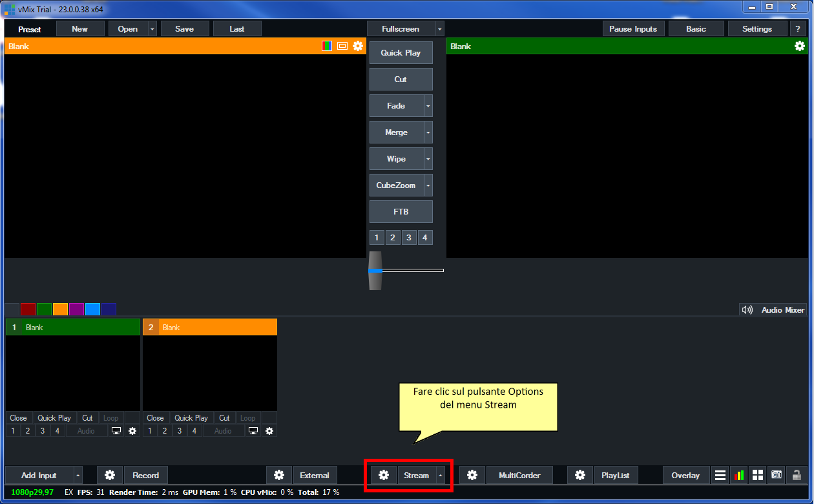Click the padlock lock icon
Viewport: 814px width, 504px height.
pos(797,475)
